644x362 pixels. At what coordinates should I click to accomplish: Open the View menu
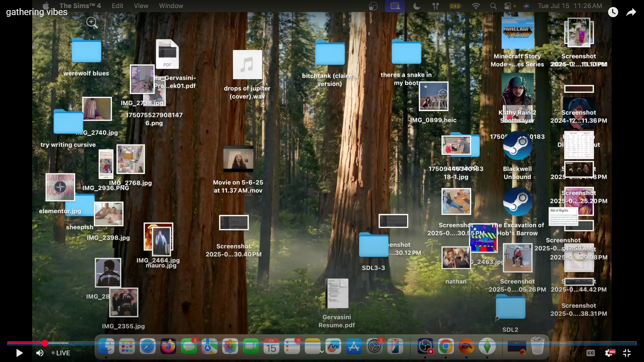(x=141, y=6)
